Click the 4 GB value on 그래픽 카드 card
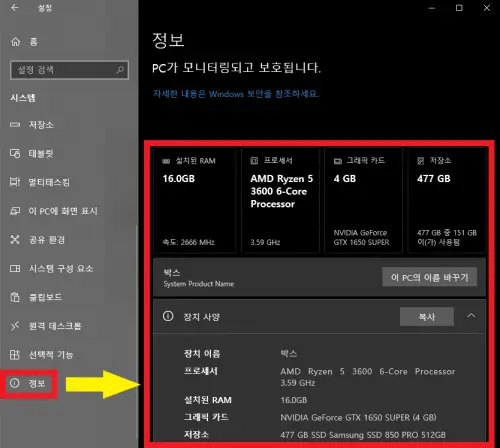 pos(345,179)
